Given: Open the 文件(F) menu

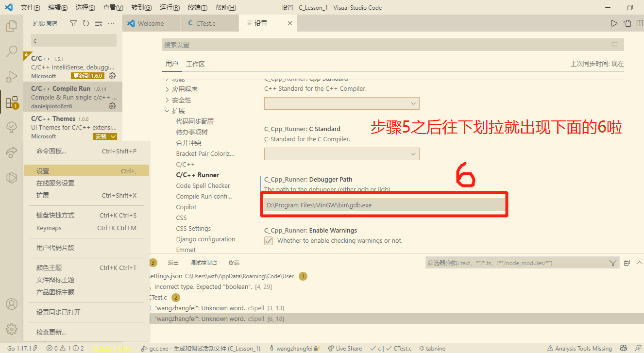Looking at the screenshot, I should click(x=31, y=8).
